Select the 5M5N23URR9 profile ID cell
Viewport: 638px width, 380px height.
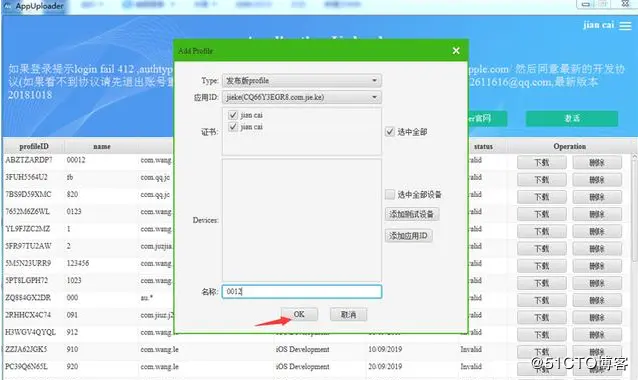coord(28,263)
